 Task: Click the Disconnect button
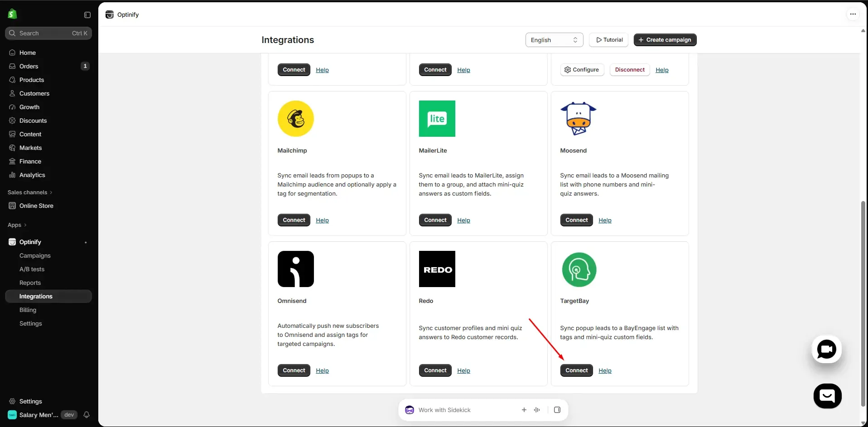[629, 70]
